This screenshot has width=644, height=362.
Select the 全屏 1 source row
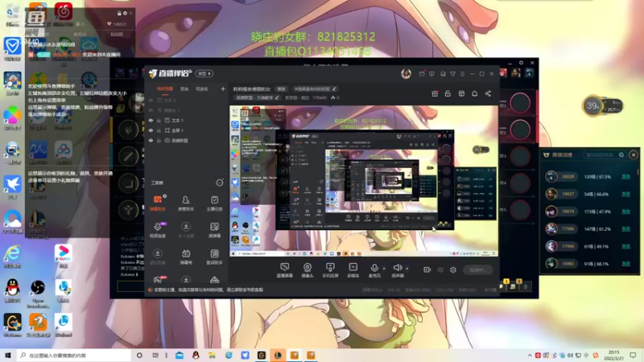[187, 130]
